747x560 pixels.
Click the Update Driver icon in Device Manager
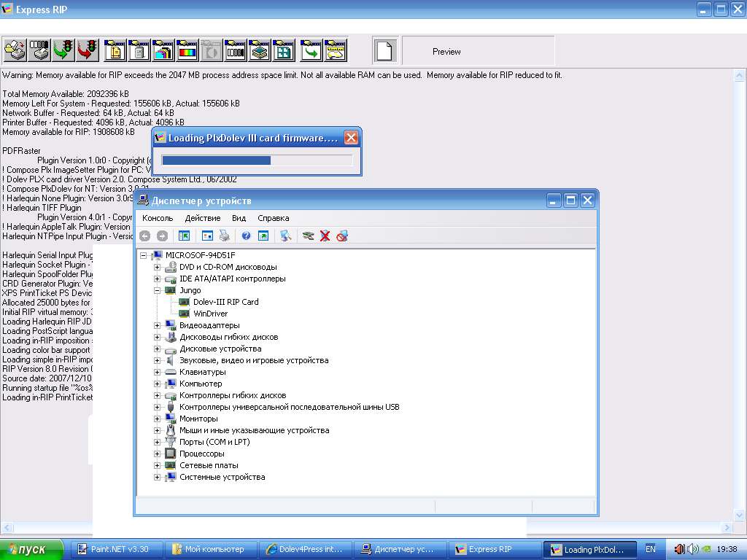click(308, 236)
